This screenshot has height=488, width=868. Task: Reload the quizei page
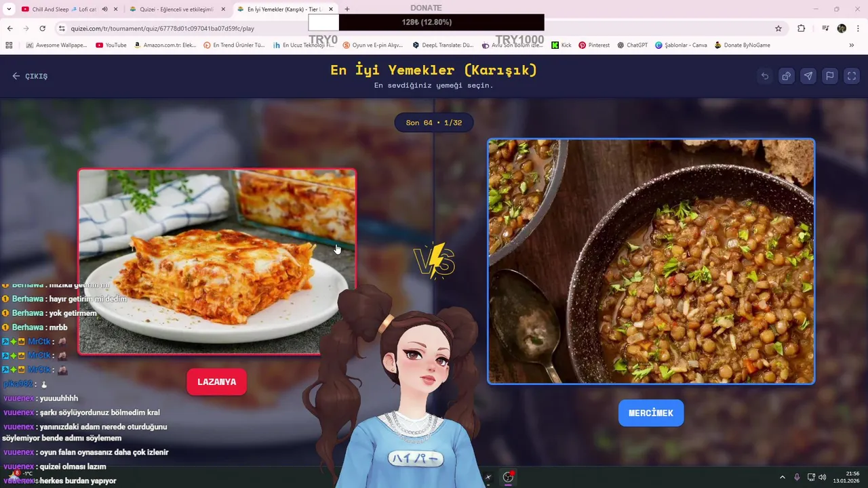42,28
